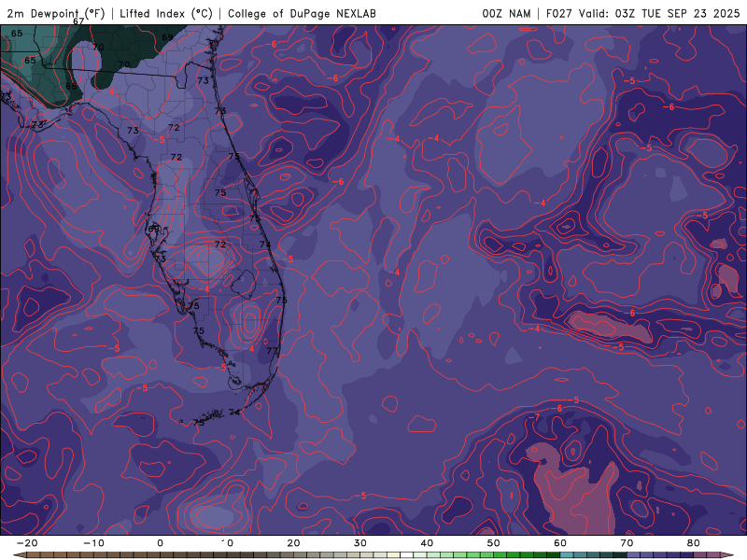Click the "60" colorbar scale label
Screen dimensions: 747x560
[560, 543]
